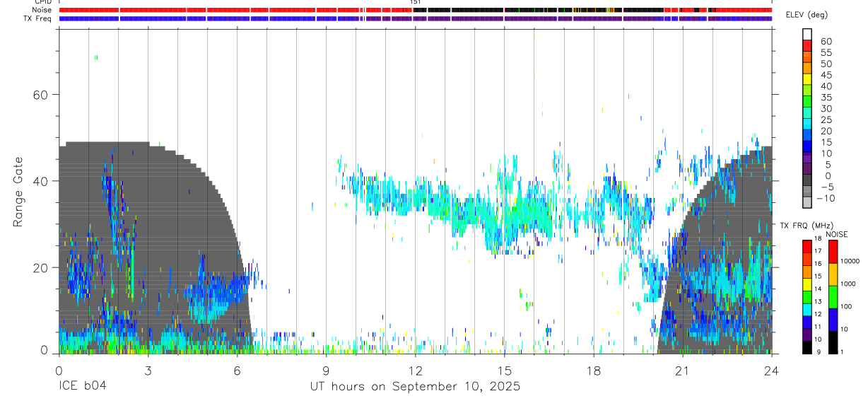The height and width of the screenshot is (401, 868).
Task: Click the '151' CPID value above the strips
Action: [x=416, y=2]
